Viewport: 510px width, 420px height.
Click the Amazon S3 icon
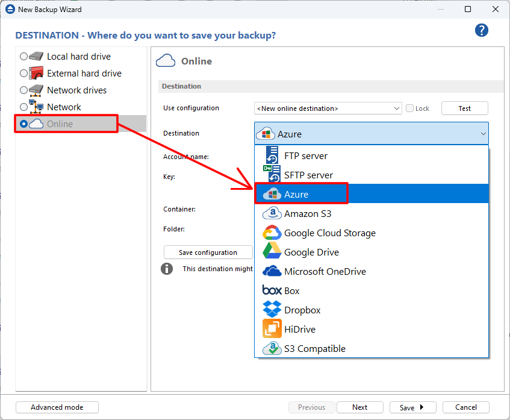[272, 213]
